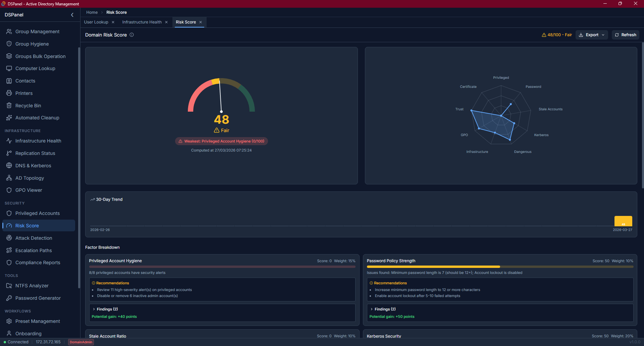Click the Group Hygiene shield icon
Screen dimensions: 644x346
(x=9, y=44)
